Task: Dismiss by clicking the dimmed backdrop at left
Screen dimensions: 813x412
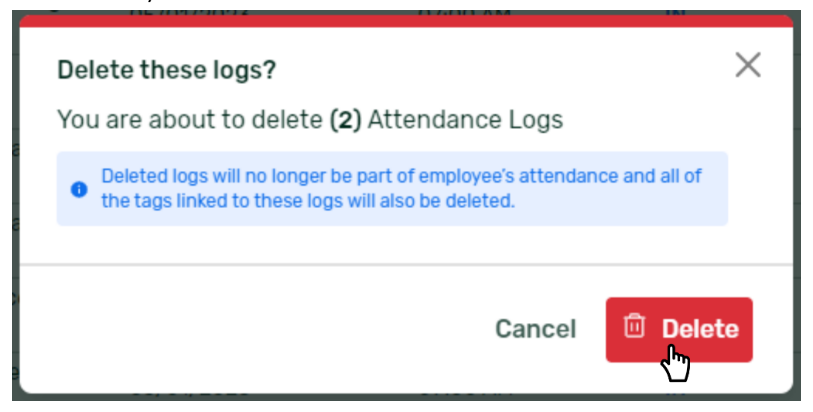Action: 16,207
